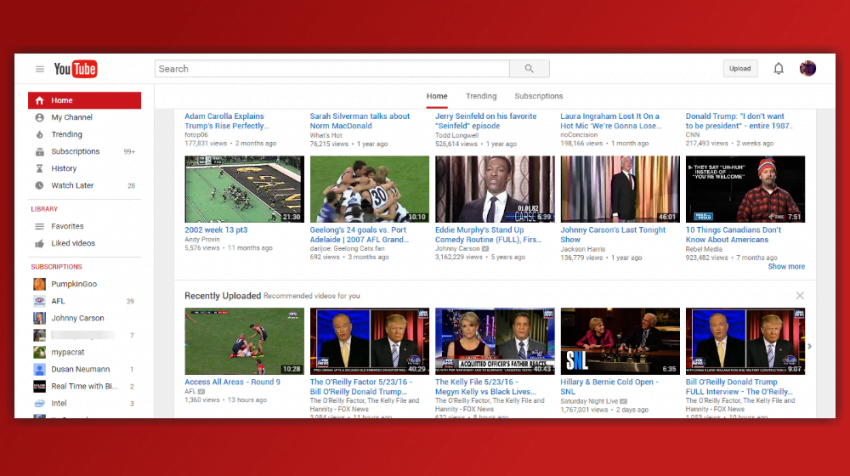
Task: Play the SNL Cold Open thumbnail
Action: [x=620, y=342]
